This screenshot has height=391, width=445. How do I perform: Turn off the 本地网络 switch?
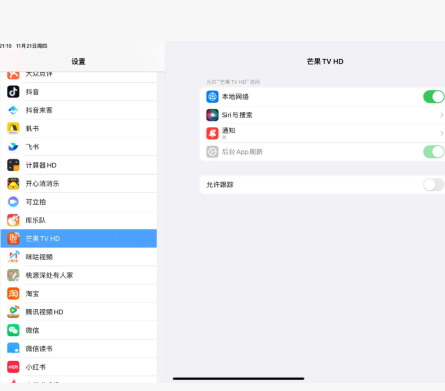434,97
